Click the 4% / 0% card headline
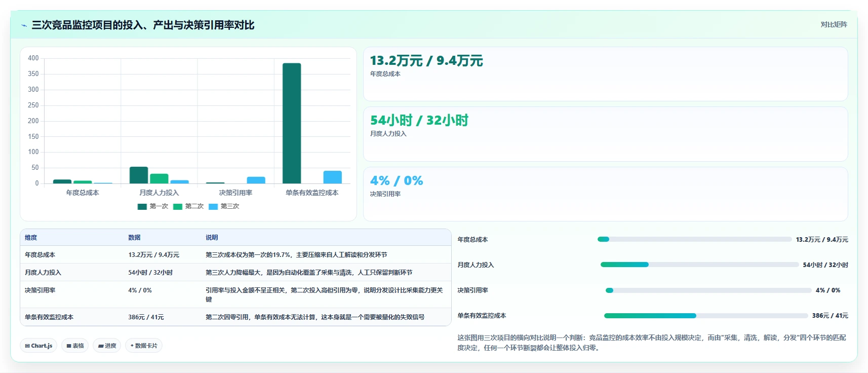Viewport: 868px width, 373px height. pyautogui.click(x=397, y=180)
